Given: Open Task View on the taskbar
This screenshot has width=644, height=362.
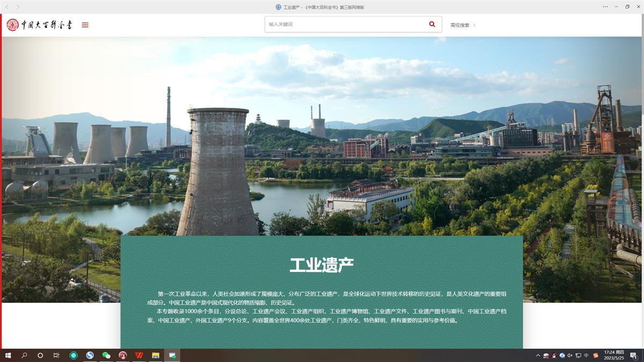Looking at the screenshot, I should pyautogui.click(x=56, y=354).
